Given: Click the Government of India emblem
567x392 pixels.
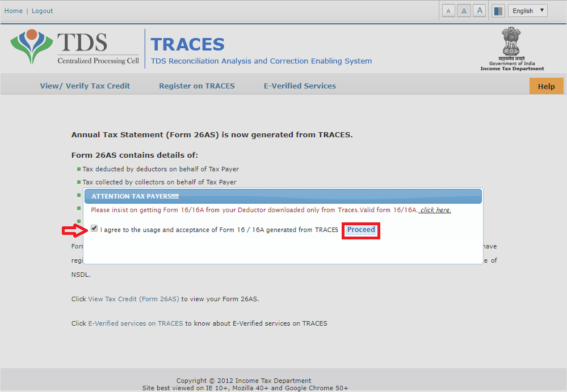Looking at the screenshot, I should pyautogui.click(x=512, y=49).
